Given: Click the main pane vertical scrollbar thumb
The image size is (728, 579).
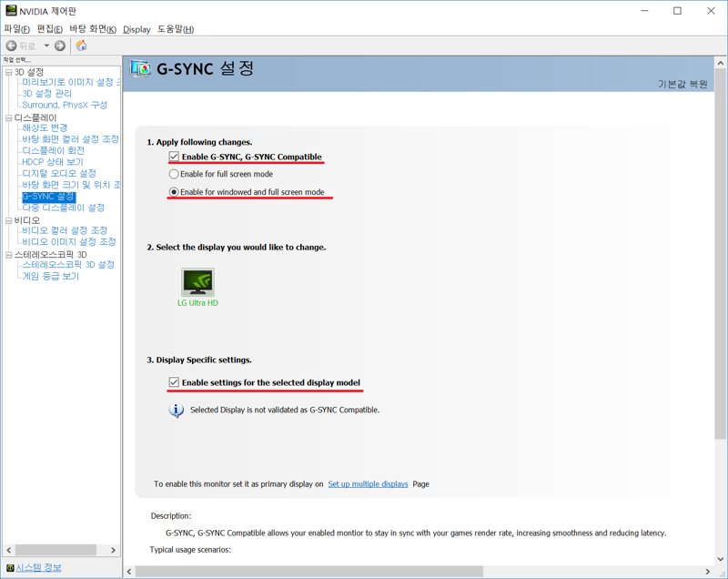Looking at the screenshot, I should pos(721,254).
